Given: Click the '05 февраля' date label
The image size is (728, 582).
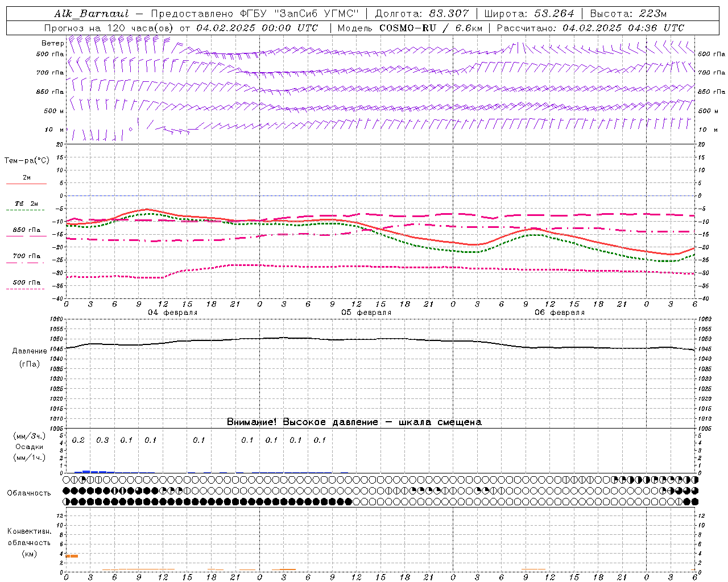Looking at the screenshot, I should (366, 313).
